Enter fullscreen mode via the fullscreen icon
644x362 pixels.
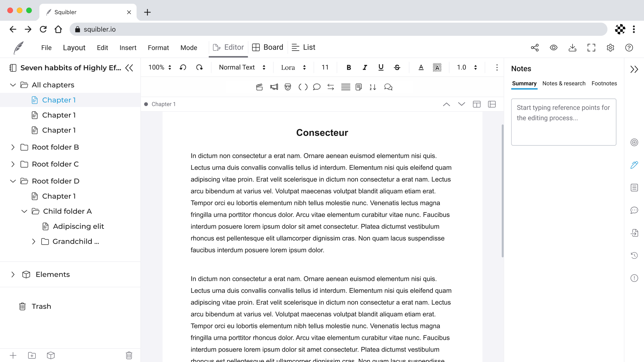pos(591,48)
